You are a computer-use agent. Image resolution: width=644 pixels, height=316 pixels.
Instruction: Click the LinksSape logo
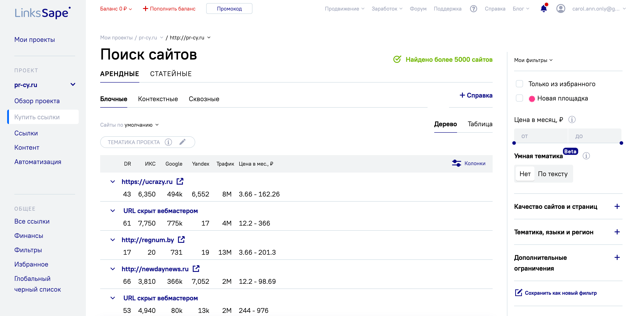point(42,13)
